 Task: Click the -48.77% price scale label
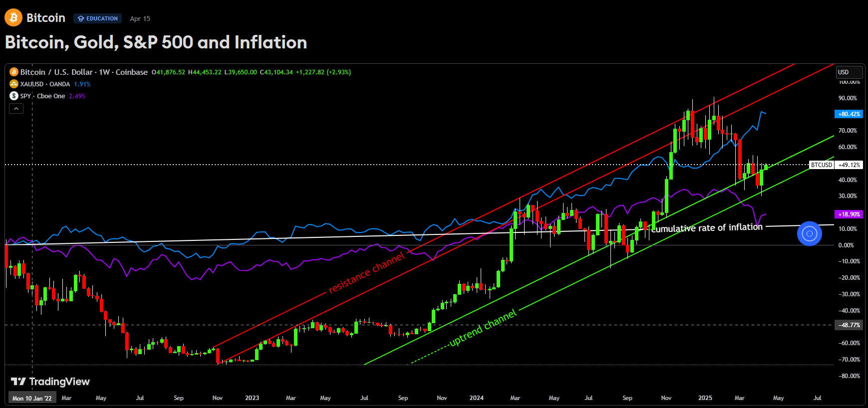pos(849,325)
